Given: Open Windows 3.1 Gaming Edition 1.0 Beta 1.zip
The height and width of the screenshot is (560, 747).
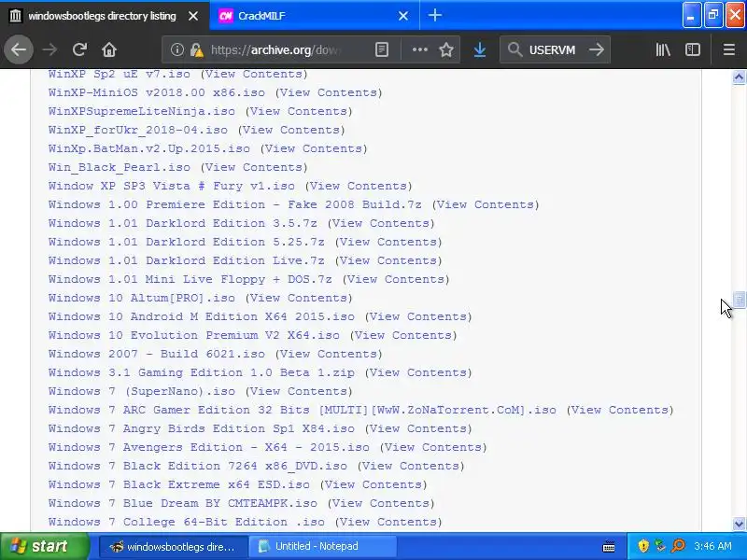Looking at the screenshot, I should (x=202, y=372).
